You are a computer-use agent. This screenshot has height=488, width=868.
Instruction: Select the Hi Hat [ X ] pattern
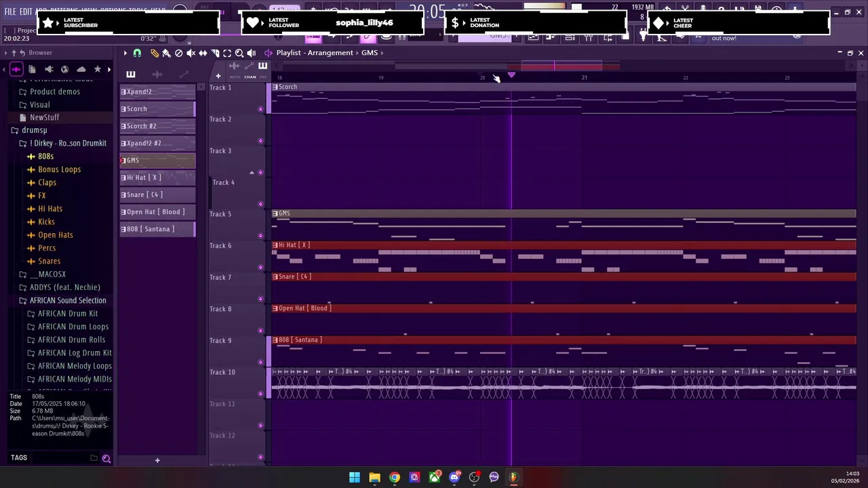[x=157, y=178]
